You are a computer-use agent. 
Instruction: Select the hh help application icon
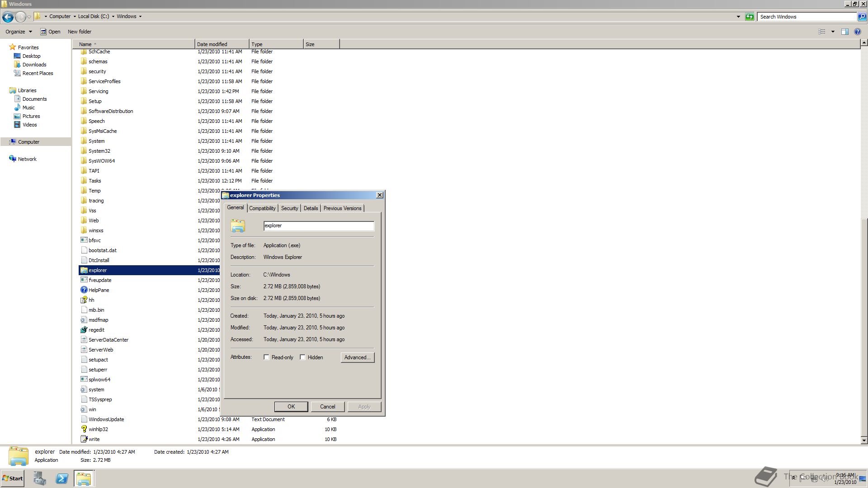tap(84, 300)
